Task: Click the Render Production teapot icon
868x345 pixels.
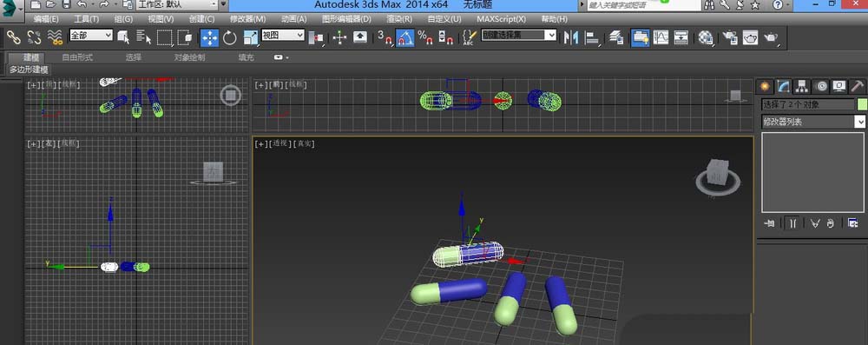Action: [772, 37]
